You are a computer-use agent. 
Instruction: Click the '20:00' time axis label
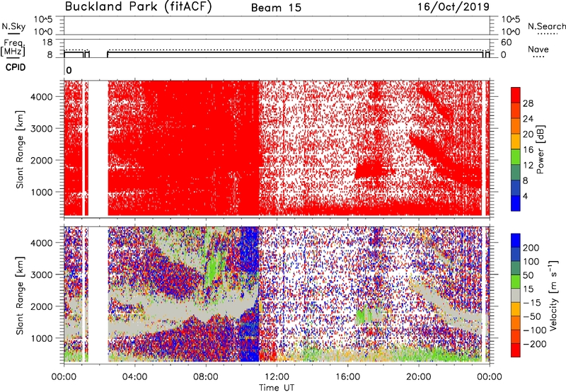click(419, 377)
